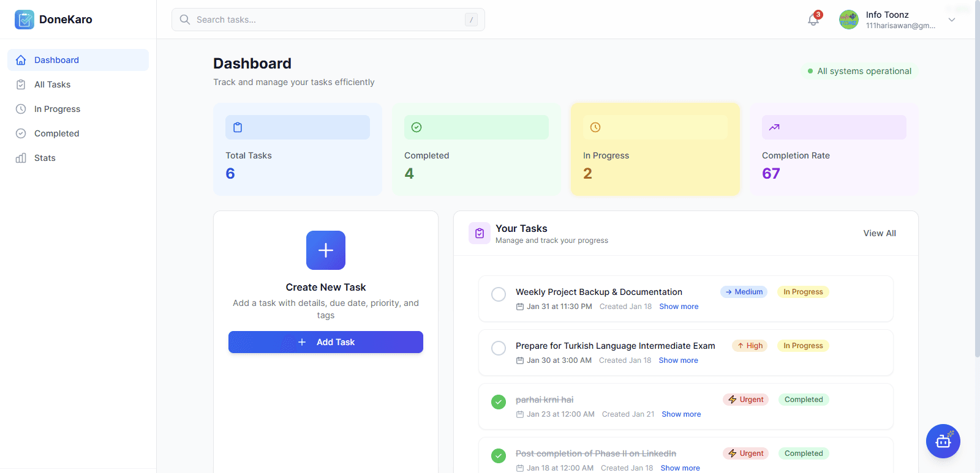
Task: Click the DoneKaro brand name
Action: click(66, 20)
